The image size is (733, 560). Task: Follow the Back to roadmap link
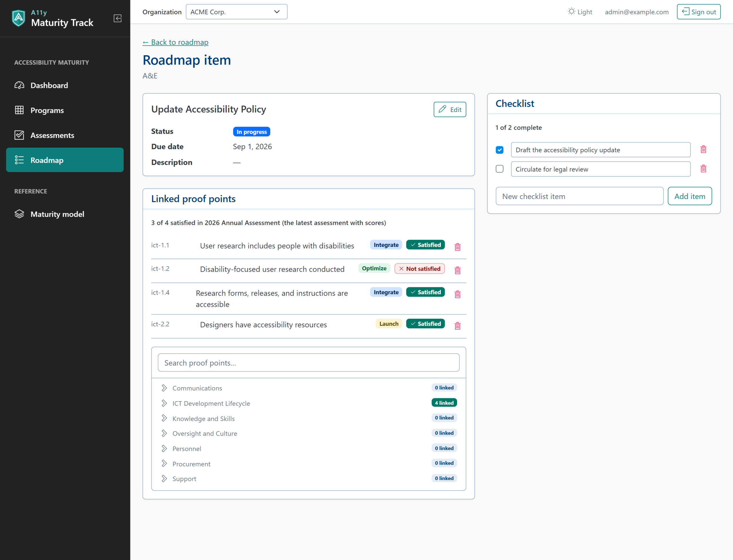pyautogui.click(x=175, y=42)
